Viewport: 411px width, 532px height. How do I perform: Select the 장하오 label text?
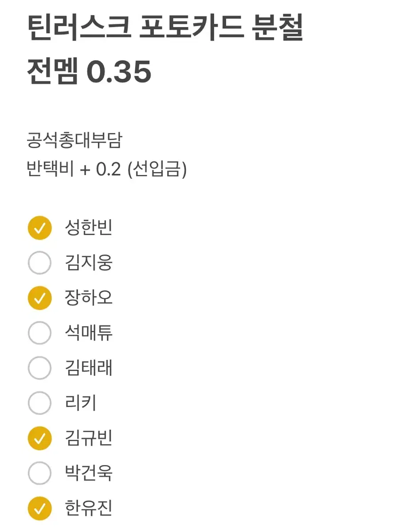click(x=89, y=297)
